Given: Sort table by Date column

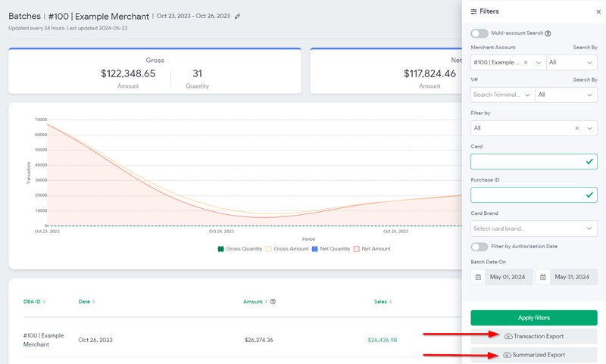Looking at the screenshot, I should (x=86, y=301).
